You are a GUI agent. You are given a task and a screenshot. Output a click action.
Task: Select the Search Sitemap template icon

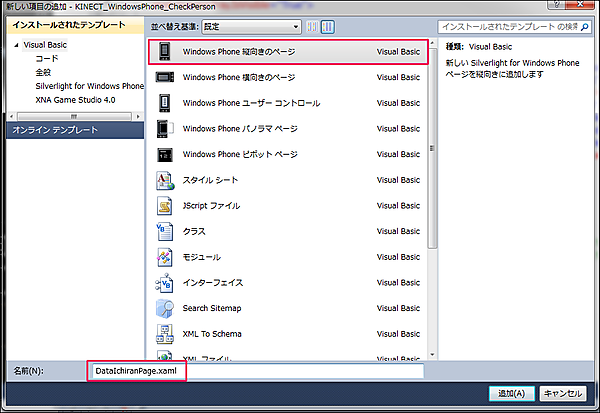tap(165, 309)
